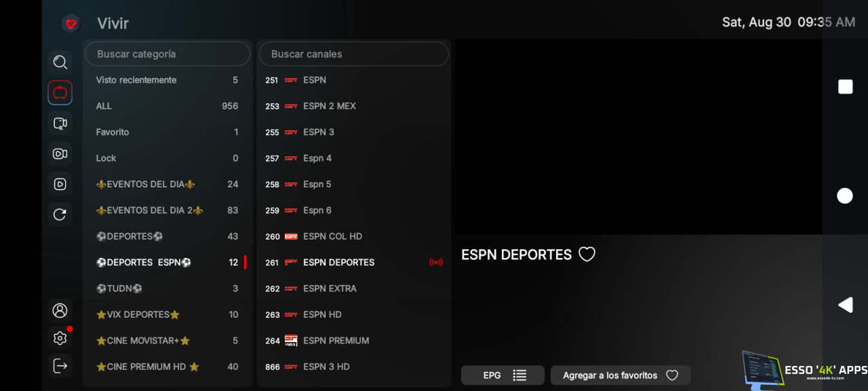
Task: Toggle the heart next to ESPN DEPORTES title
Action: pyautogui.click(x=587, y=255)
